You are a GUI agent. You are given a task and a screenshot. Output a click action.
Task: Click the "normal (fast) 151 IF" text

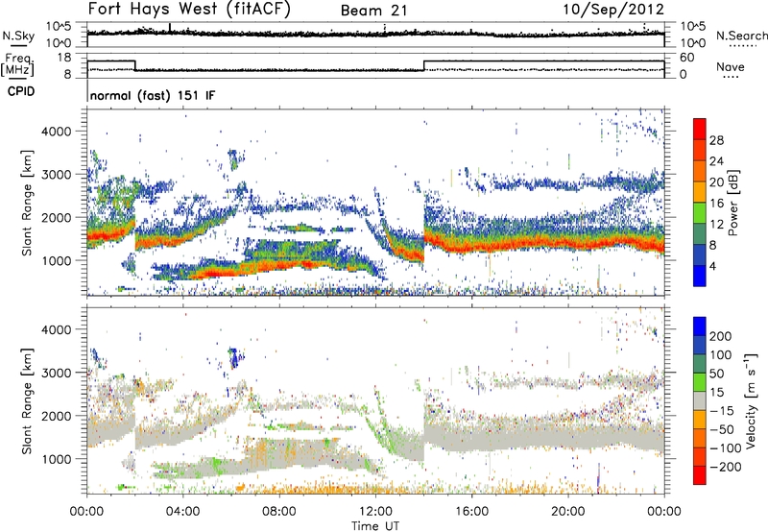point(153,95)
